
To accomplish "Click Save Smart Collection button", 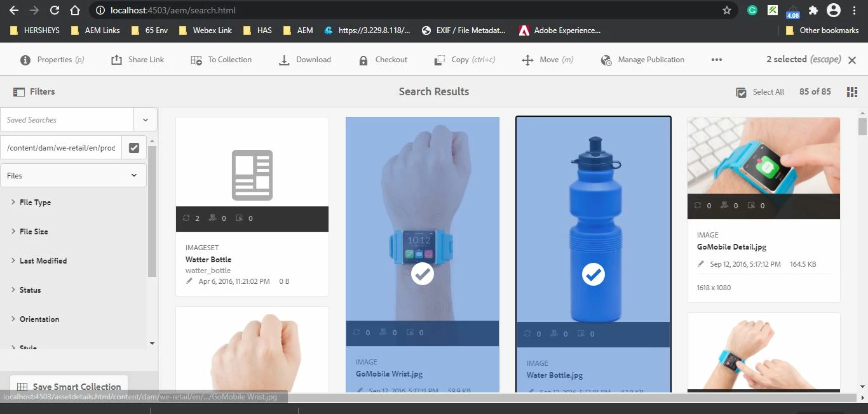I will 69,387.
